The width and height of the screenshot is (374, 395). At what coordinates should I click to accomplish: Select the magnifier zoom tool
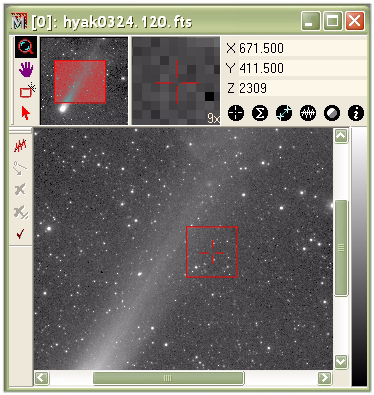(26, 47)
